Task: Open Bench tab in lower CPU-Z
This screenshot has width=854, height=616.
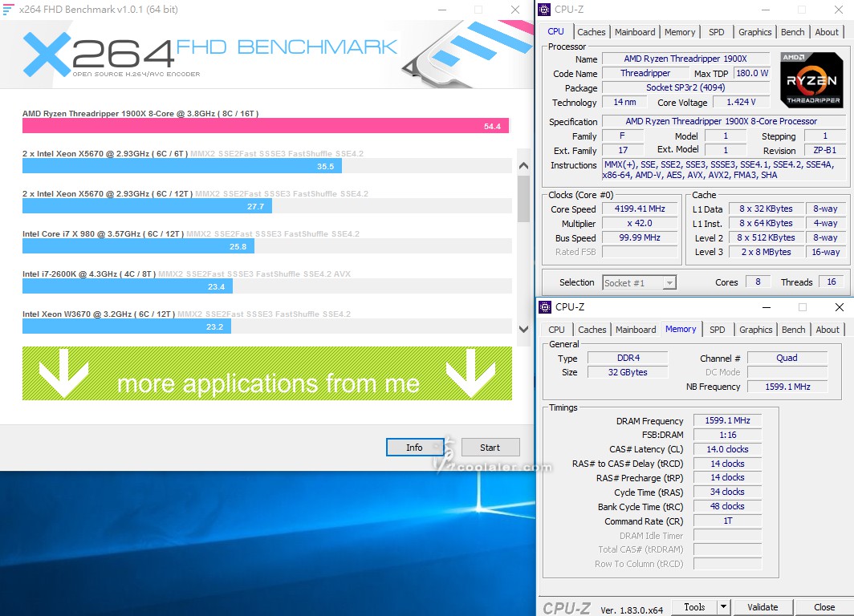Action: 794,330
